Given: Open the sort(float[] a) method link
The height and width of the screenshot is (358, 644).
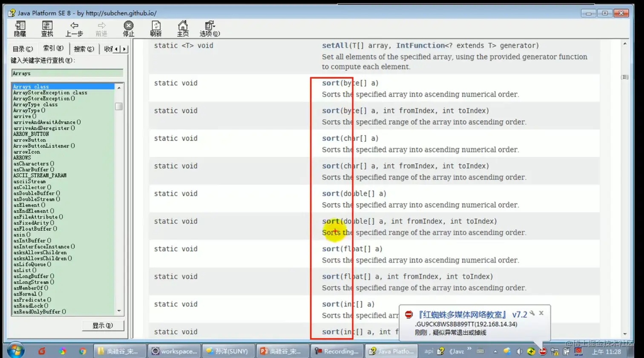Looking at the screenshot, I should [331, 249].
